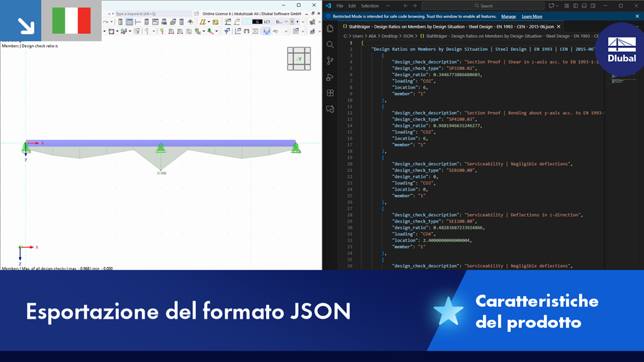Click the color gradient panel icon in RFEM toolbar
Image resolution: width=644 pixels, height=362 pixels.
click(x=147, y=22)
